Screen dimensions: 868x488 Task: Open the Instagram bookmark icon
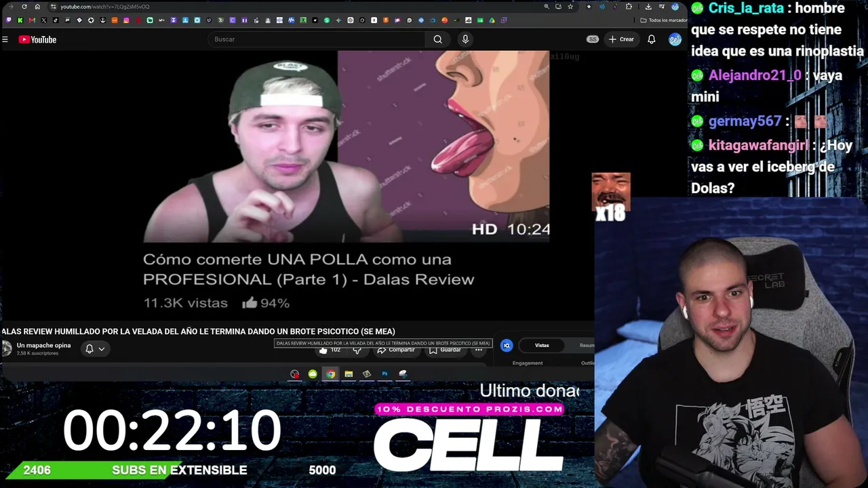pyautogui.click(x=126, y=20)
